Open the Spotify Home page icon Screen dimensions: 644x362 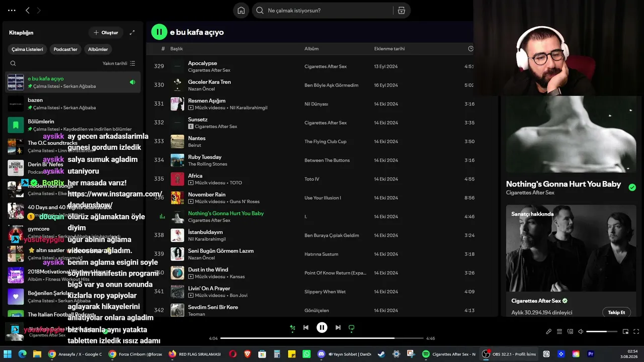click(242, 11)
